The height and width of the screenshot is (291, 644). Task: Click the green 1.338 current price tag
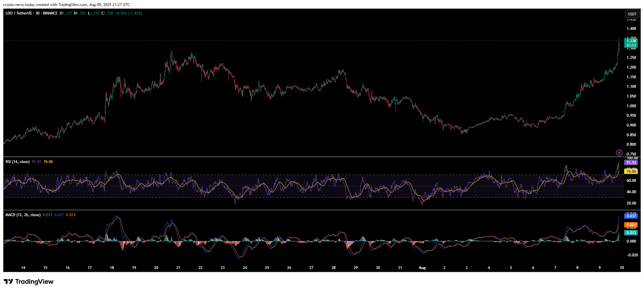pos(631,41)
